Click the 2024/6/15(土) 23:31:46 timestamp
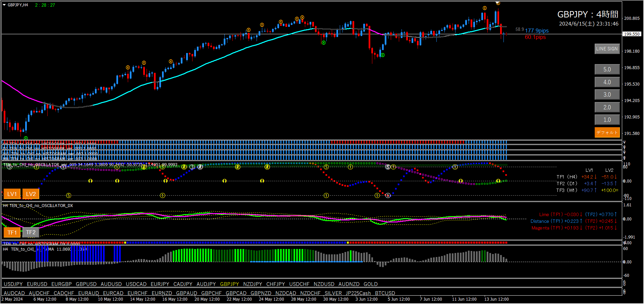This screenshot has width=644, height=304. tap(589, 24)
